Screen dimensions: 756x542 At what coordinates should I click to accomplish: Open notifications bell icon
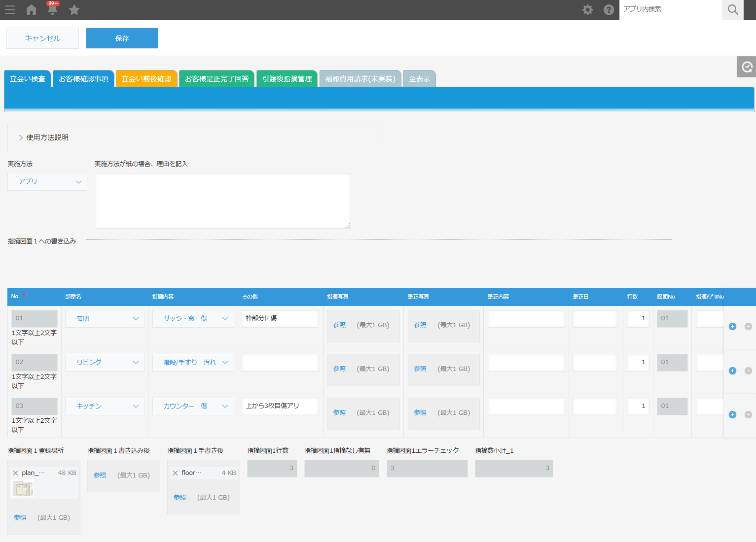point(52,10)
